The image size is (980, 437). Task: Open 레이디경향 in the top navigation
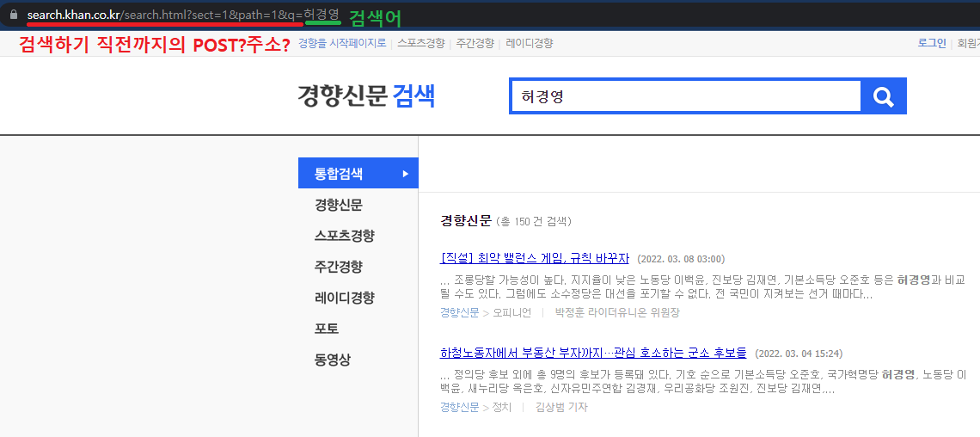coord(530,43)
